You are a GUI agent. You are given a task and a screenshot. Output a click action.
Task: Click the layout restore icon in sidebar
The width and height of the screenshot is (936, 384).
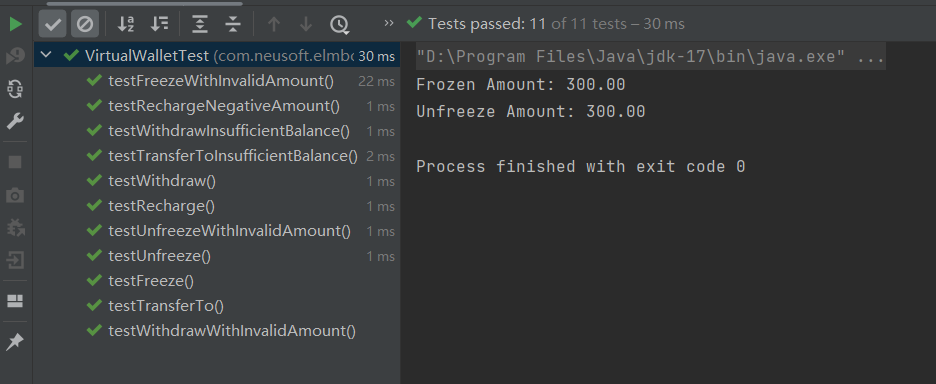pos(15,301)
